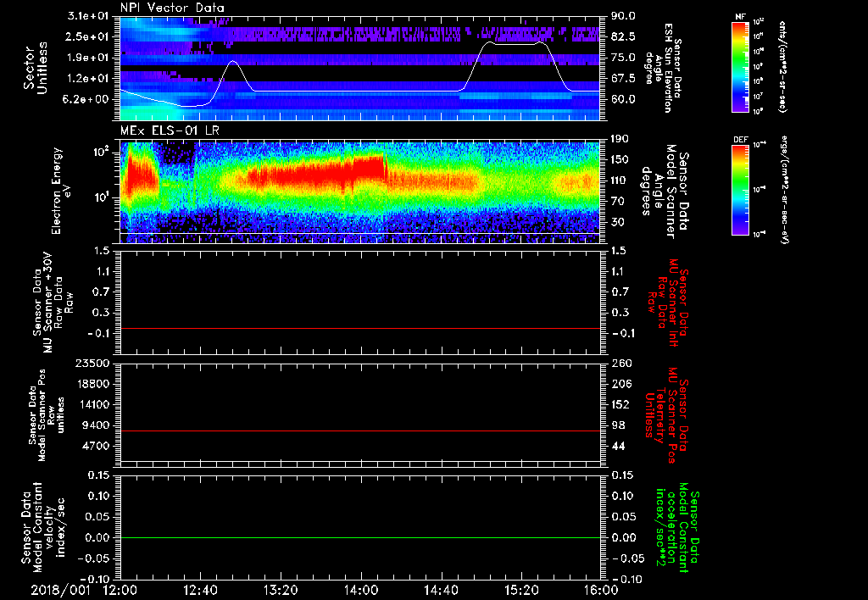This screenshot has width=868, height=600.
Task: Click the '15:20' time axis label
Action: [x=521, y=590]
